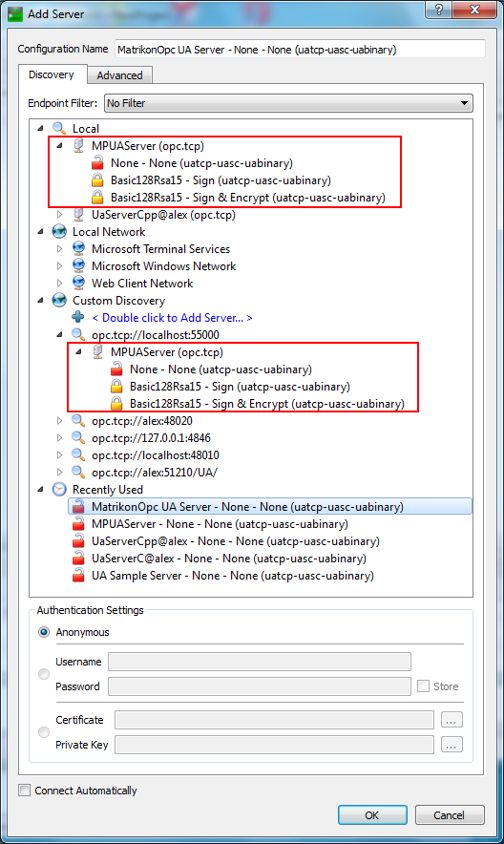Collapse the Local tree node
This screenshot has width=504, height=844.
(40, 128)
